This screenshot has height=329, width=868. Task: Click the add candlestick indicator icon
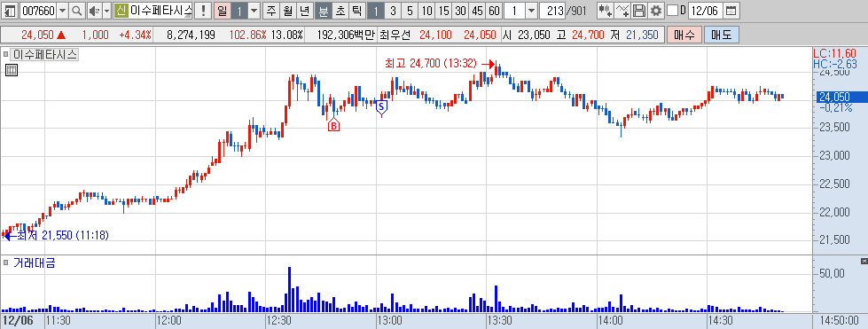pos(606,11)
